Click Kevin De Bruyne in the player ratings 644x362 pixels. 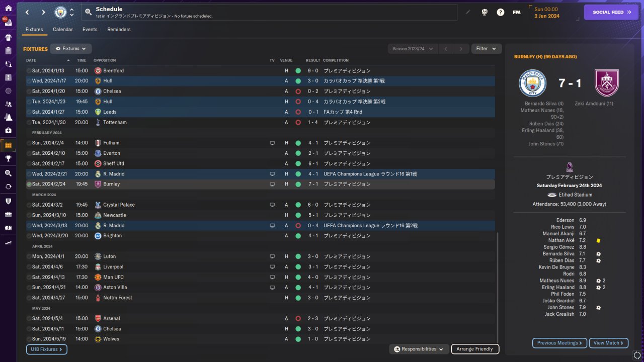point(556,267)
